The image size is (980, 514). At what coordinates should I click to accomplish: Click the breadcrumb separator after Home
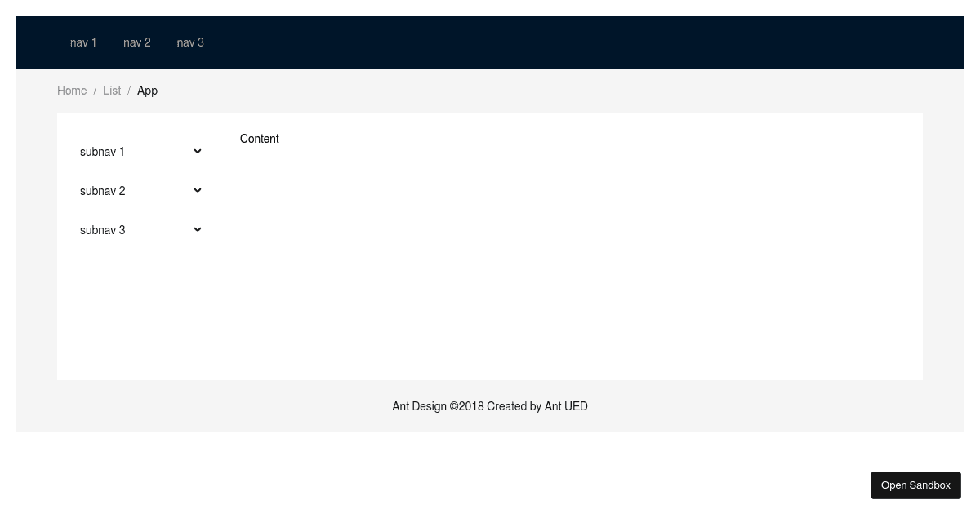click(95, 91)
